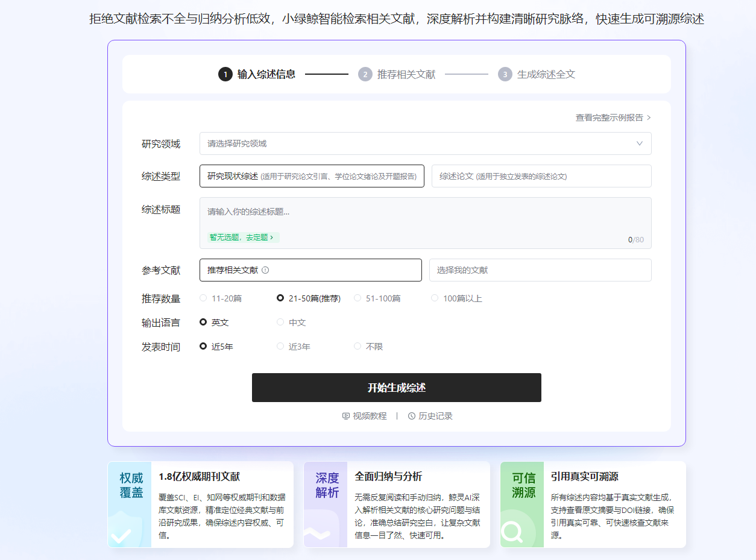Click the 深度解析 card icon

click(326, 505)
